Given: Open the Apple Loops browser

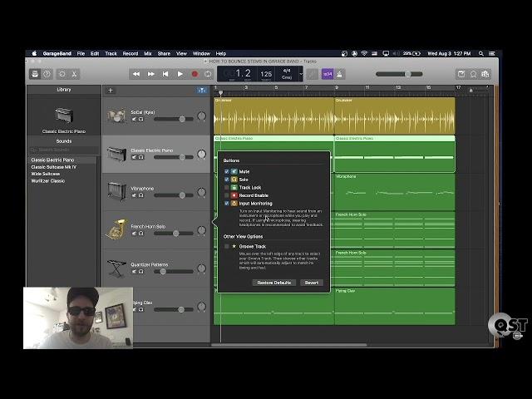Looking at the screenshot, I should point(473,74).
